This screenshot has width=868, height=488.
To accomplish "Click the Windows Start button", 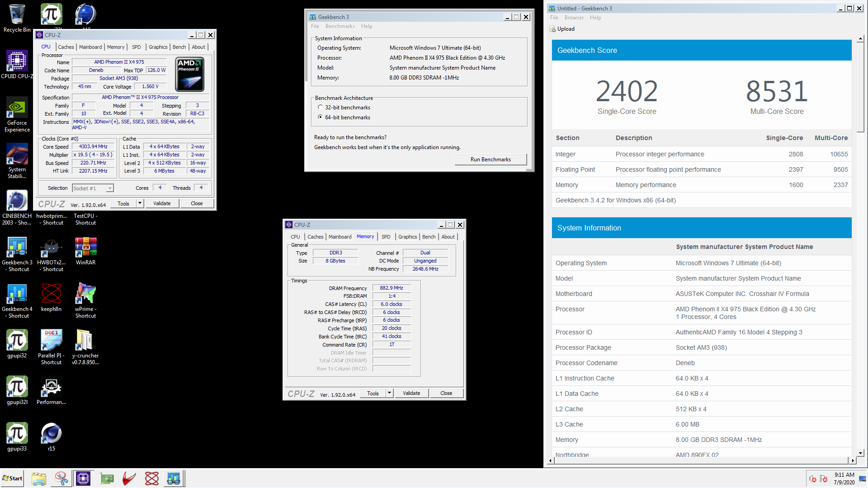I will coord(12,479).
